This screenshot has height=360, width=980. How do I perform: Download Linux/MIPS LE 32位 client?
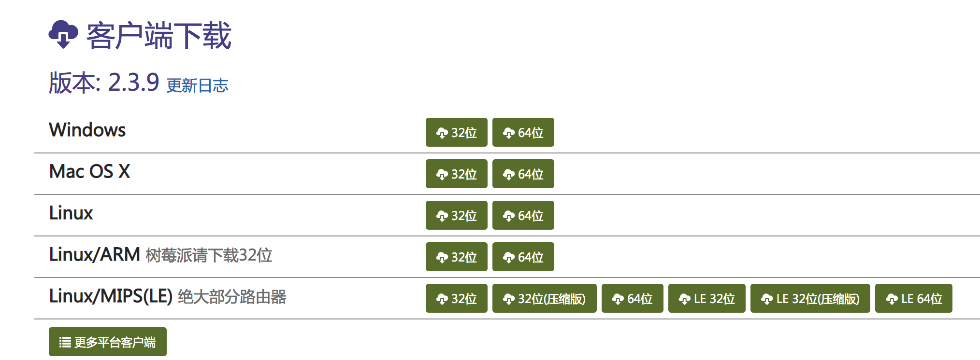[706, 298]
